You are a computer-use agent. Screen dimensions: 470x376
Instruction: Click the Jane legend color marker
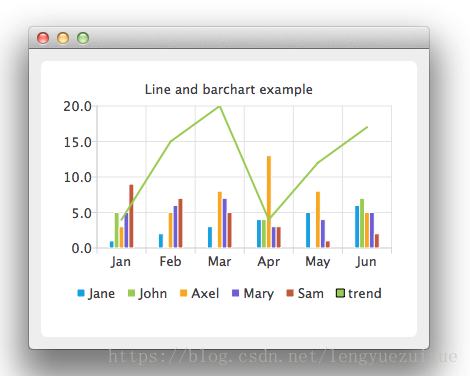(x=81, y=293)
